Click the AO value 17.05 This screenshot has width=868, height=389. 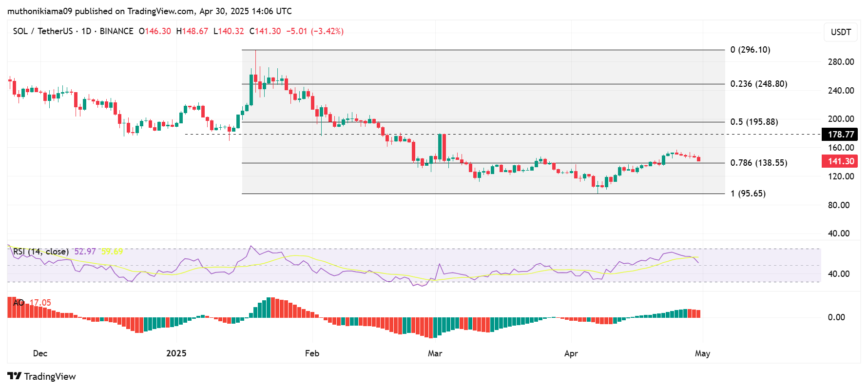tap(40, 303)
